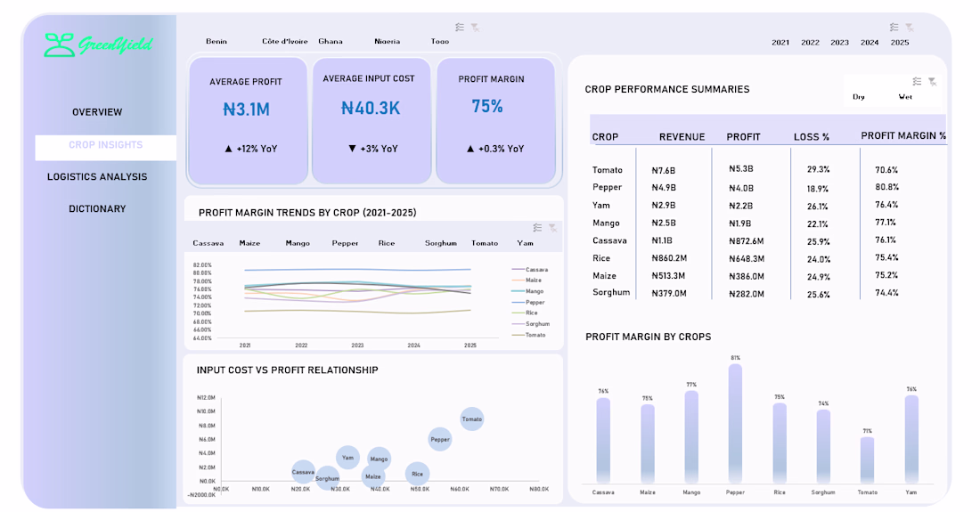Image resolution: width=980 pixels, height=512 pixels.
Task: Click the Cassava 76% bar
Action: pos(603,441)
